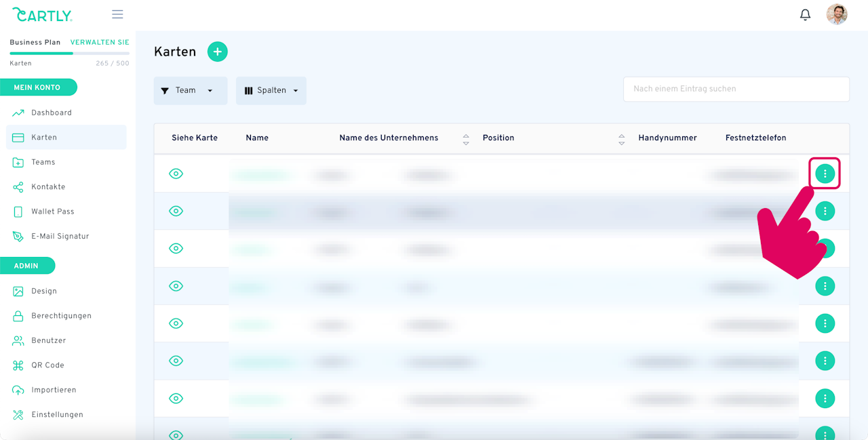
Task: Open user profile avatar
Action: click(837, 14)
